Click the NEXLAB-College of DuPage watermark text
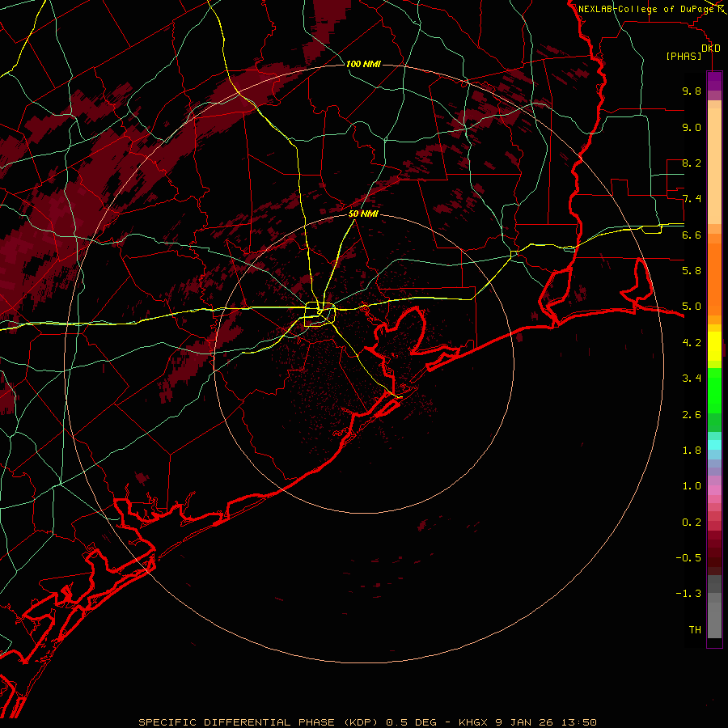This screenshot has width=728, height=728. (x=647, y=9)
